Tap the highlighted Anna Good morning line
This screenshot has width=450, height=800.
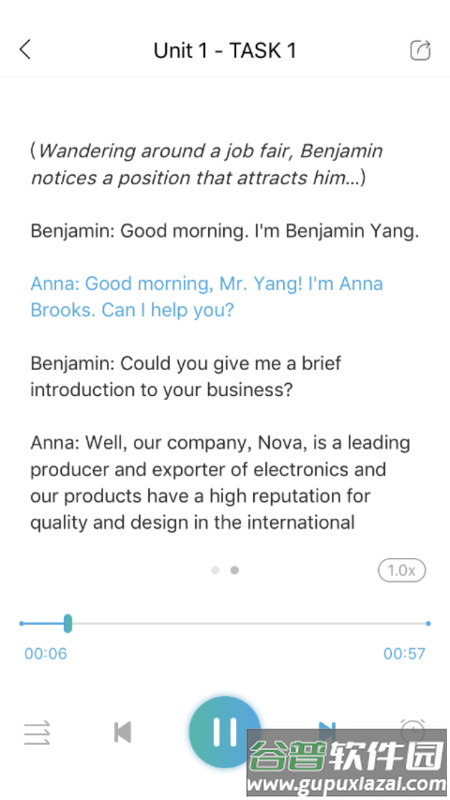coord(207,297)
